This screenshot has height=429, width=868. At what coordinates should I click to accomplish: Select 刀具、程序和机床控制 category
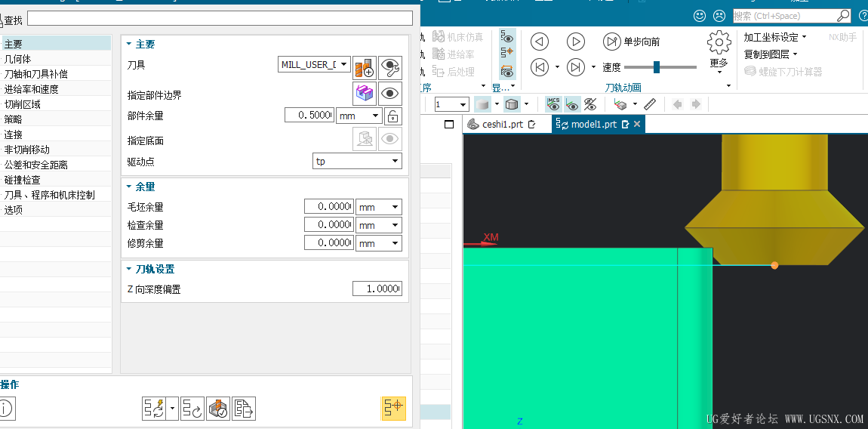click(x=55, y=195)
